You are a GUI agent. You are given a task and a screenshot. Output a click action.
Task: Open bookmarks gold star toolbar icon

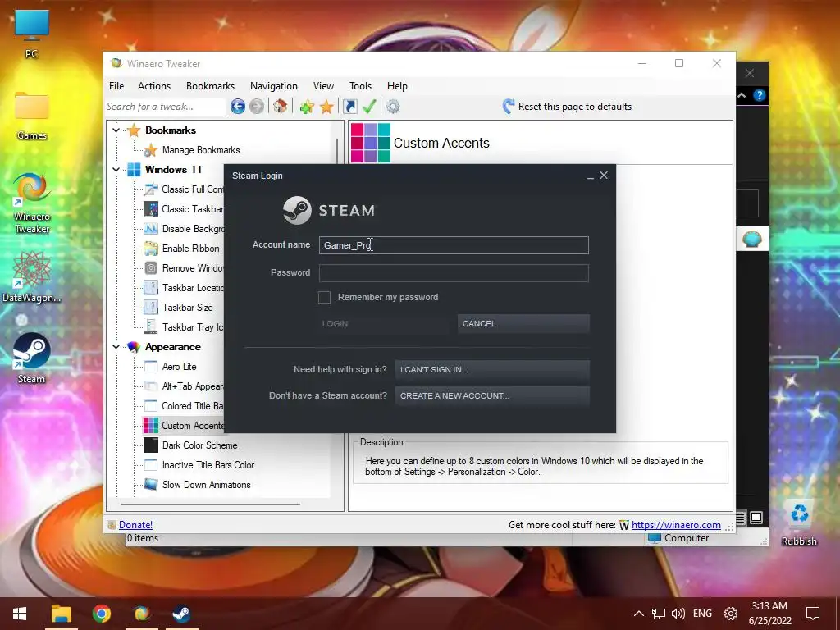326,107
